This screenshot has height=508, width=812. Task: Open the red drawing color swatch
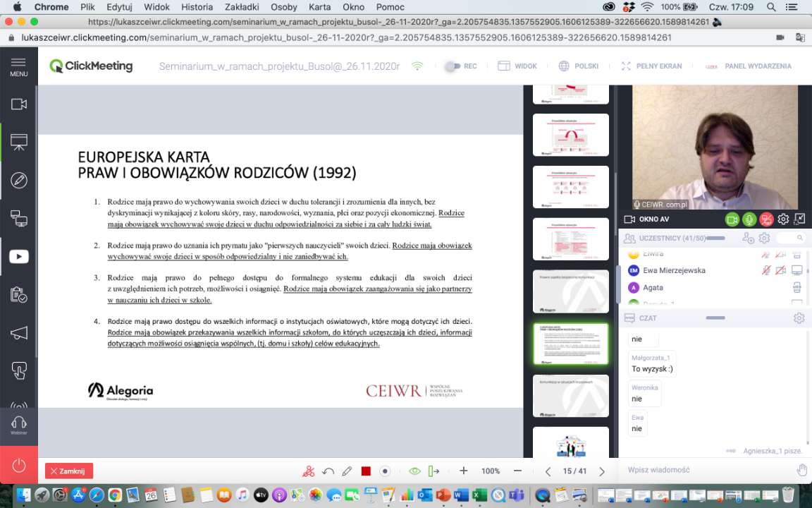(x=366, y=471)
